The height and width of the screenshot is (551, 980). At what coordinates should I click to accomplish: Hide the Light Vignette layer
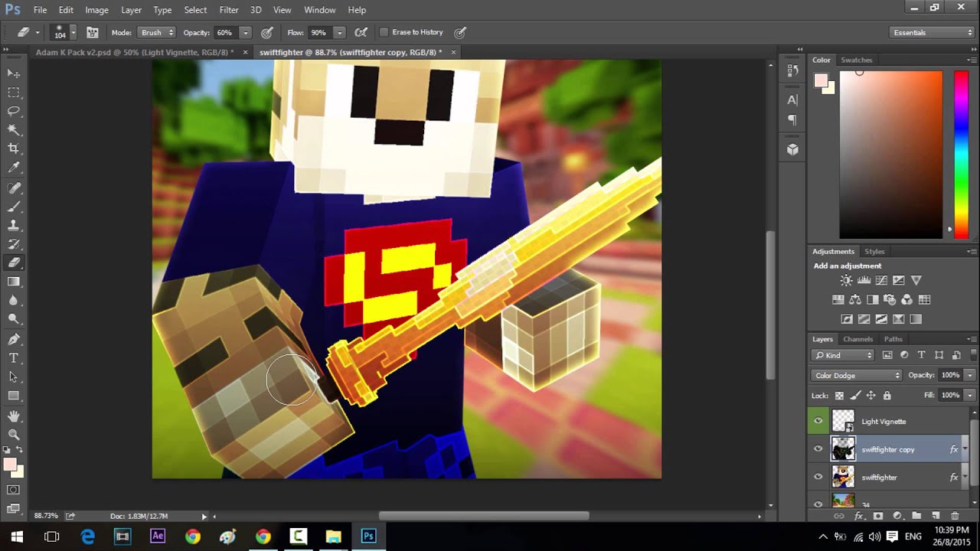point(818,421)
